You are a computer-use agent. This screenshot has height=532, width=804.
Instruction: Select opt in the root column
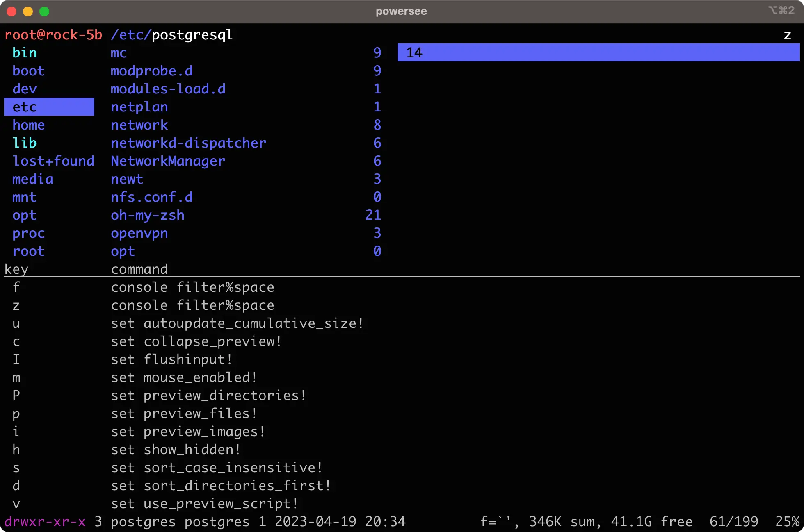coord(25,215)
